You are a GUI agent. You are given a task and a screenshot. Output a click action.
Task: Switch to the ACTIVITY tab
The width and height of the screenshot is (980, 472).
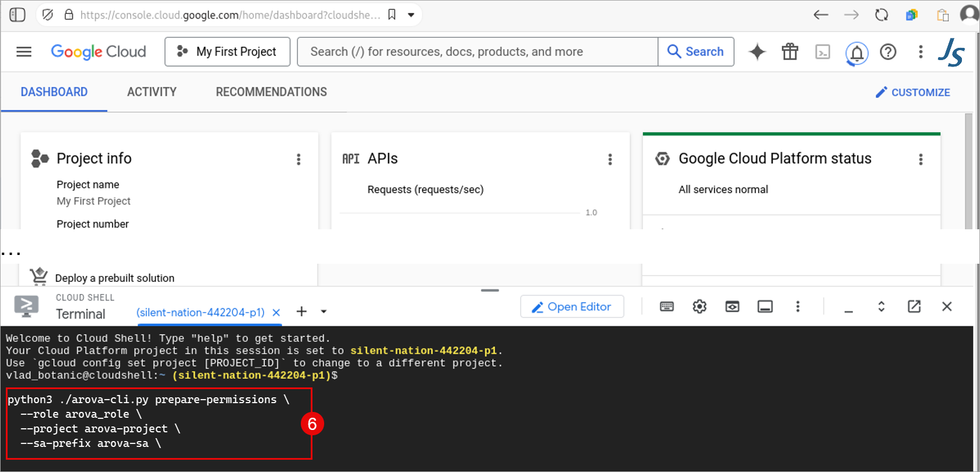(152, 92)
